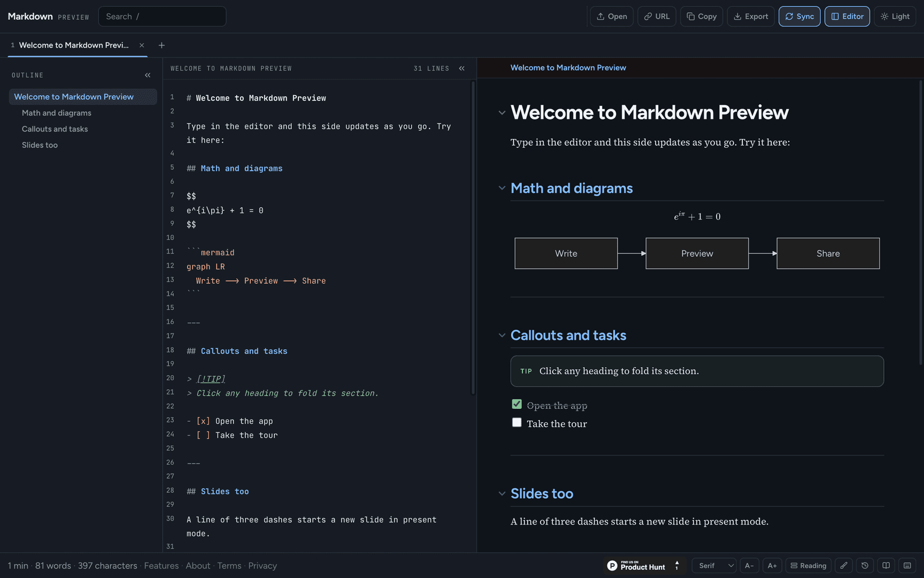This screenshot has height=578, width=924.
Task: Open the Features link in footer
Action: 161,566
